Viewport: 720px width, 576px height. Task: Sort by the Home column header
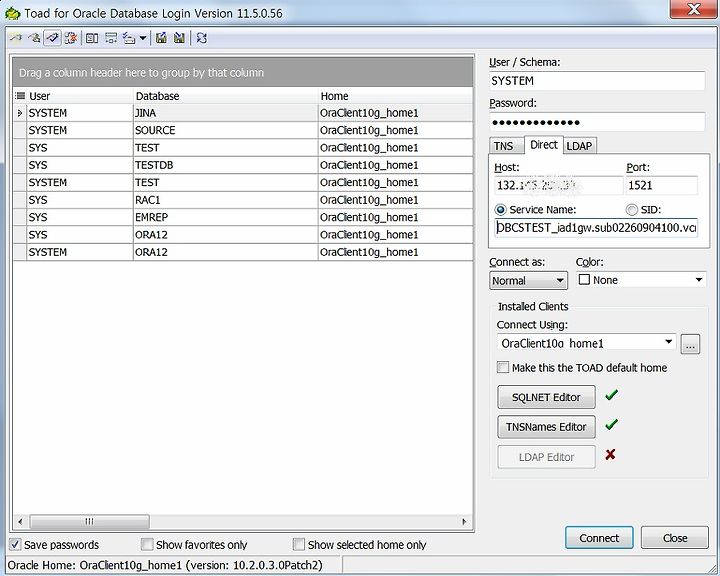point(395,96)
